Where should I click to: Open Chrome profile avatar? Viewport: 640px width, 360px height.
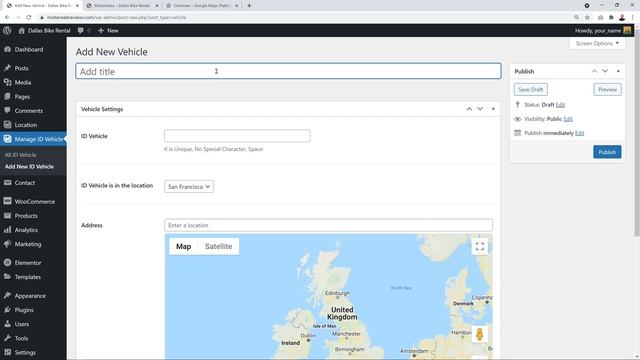622,18
